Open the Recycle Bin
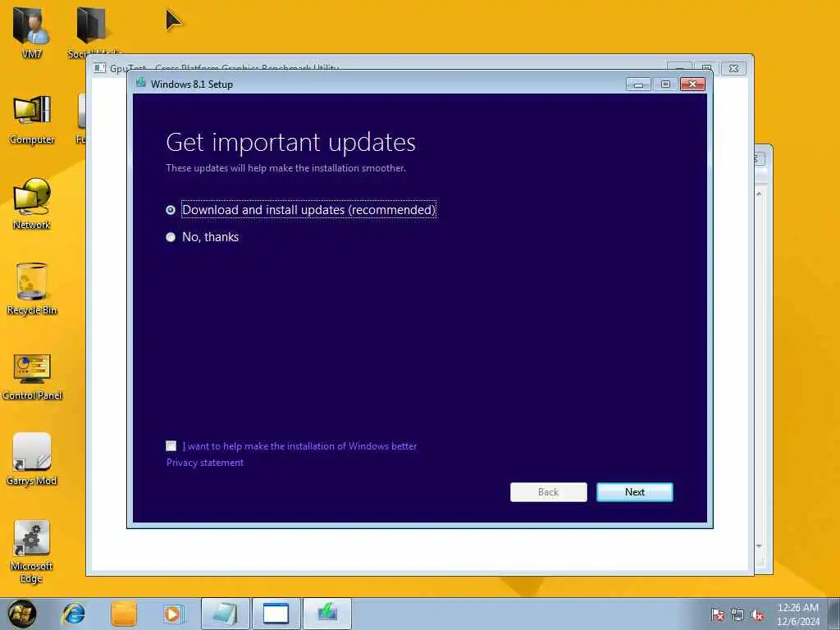This screenshot has height=630, width=840. [x=32, y=290]
